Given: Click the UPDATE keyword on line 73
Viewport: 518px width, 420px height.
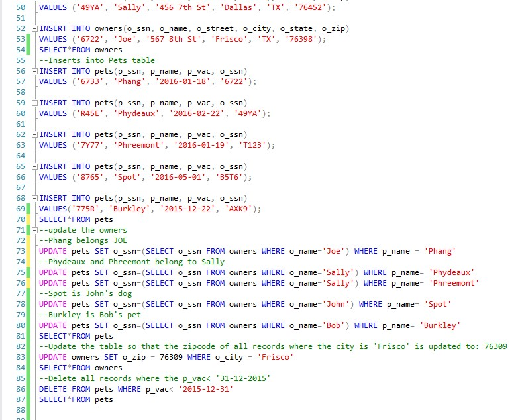Looking at the screenshot, I should (53, 251).
